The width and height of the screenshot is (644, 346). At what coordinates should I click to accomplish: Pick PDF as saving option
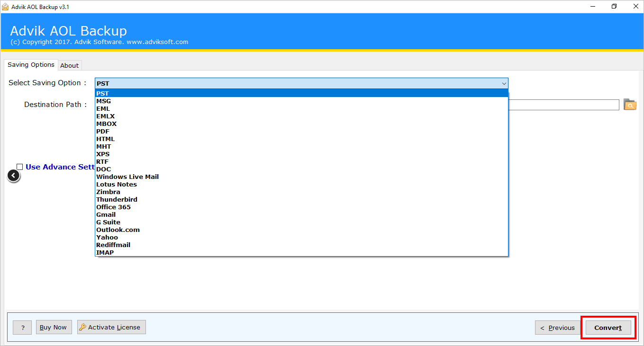coord(301,131)
